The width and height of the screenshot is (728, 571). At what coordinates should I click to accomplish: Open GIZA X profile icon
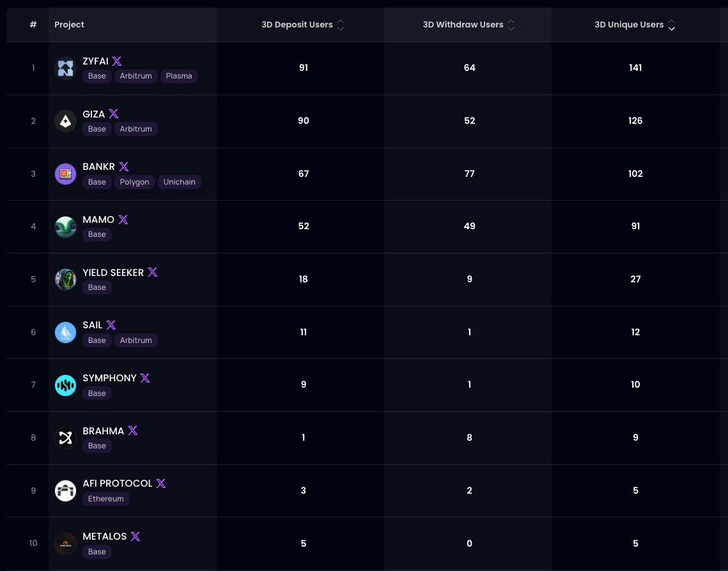[114, 114]
